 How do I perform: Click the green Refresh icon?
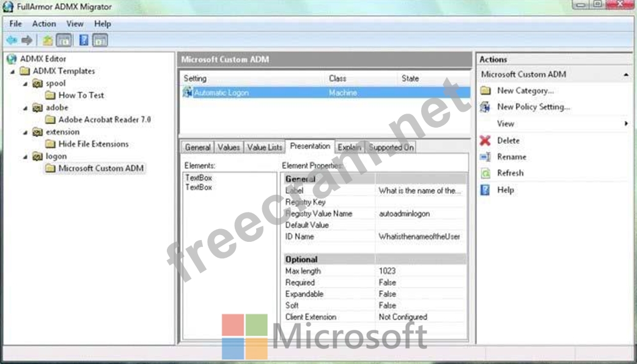tap(485, 173)
